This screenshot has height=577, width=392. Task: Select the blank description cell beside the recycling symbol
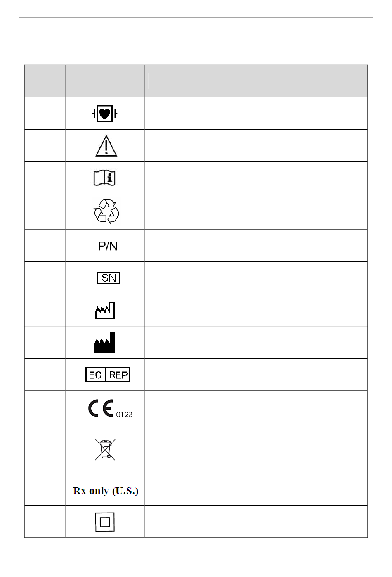click(x=256, y=212)
